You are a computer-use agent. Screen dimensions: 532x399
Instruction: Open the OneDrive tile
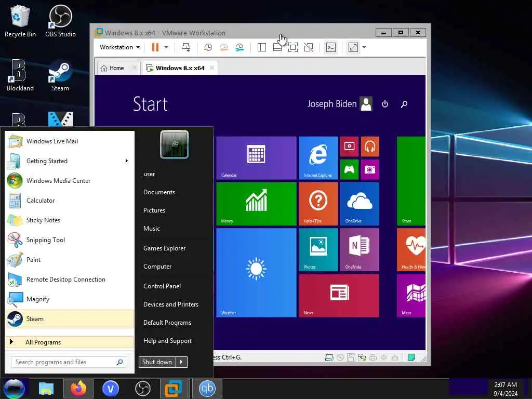coord(360,204)
